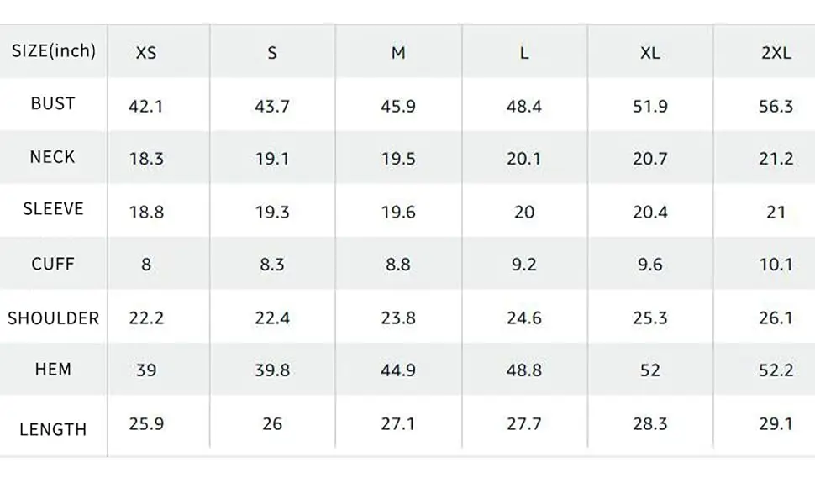Select the 2XL bust value 56.3

coord(776,107)
